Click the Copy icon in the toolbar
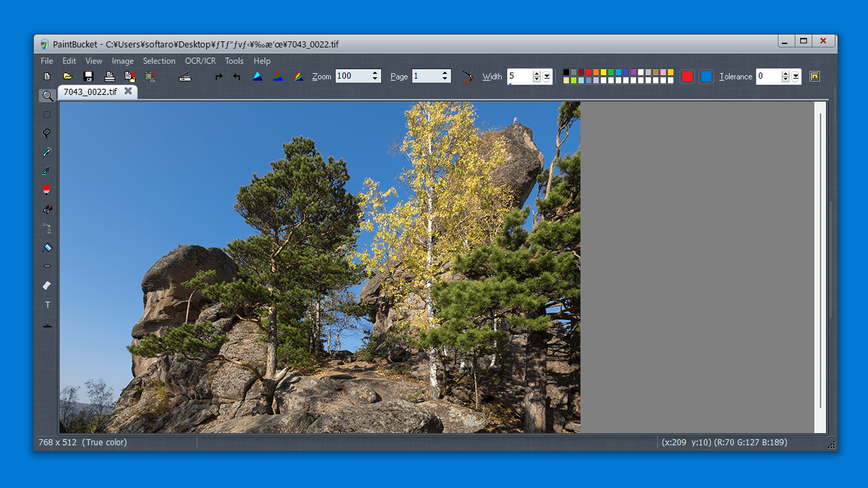Image resolution: width=868 pixels, height=488 pixels. click(130, 77)
